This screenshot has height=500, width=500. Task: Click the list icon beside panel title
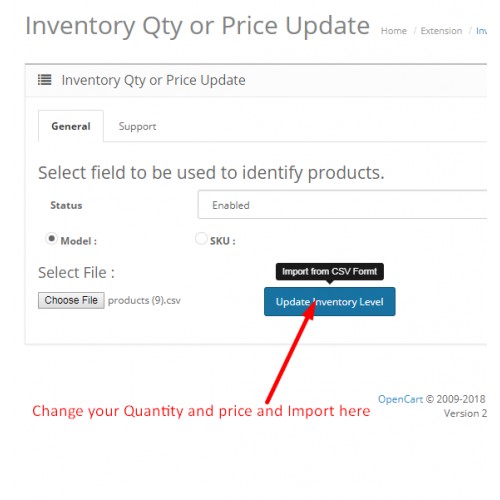[x=44, y=80]
